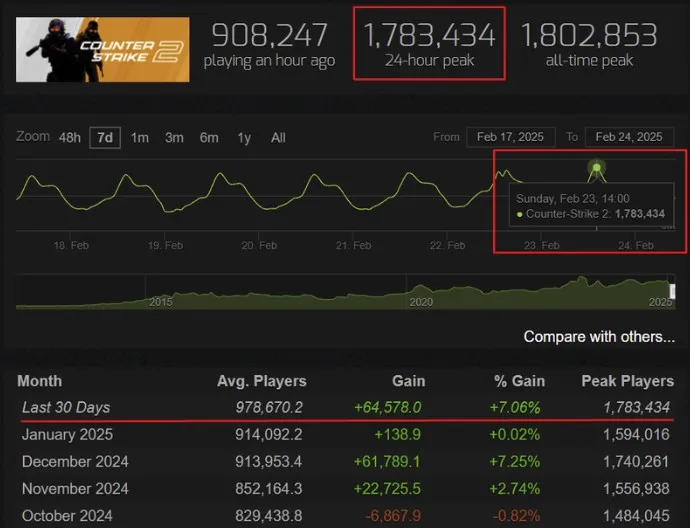
Task: Click the Avg. Players column header
Action: pyautogui.click(x=262, y=381)
